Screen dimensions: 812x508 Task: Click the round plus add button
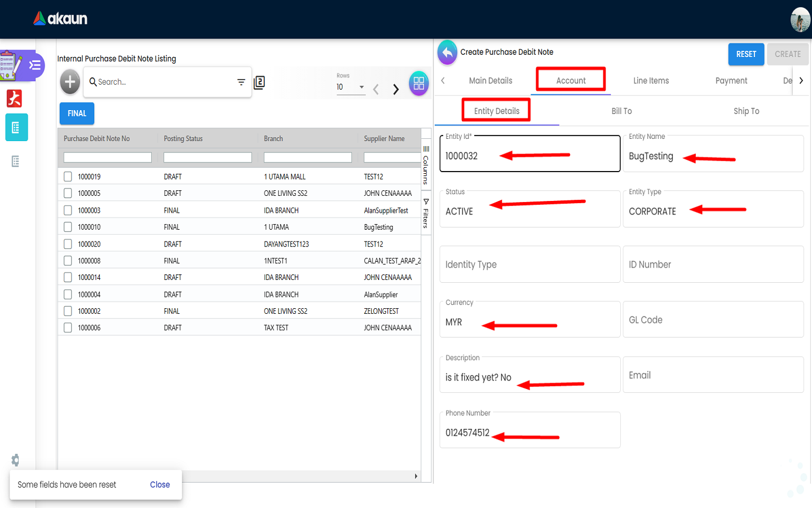coord(70,82)
